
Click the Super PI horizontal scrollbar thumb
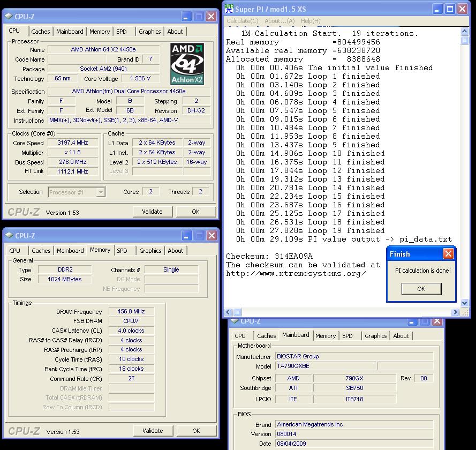tap(237, 312)
